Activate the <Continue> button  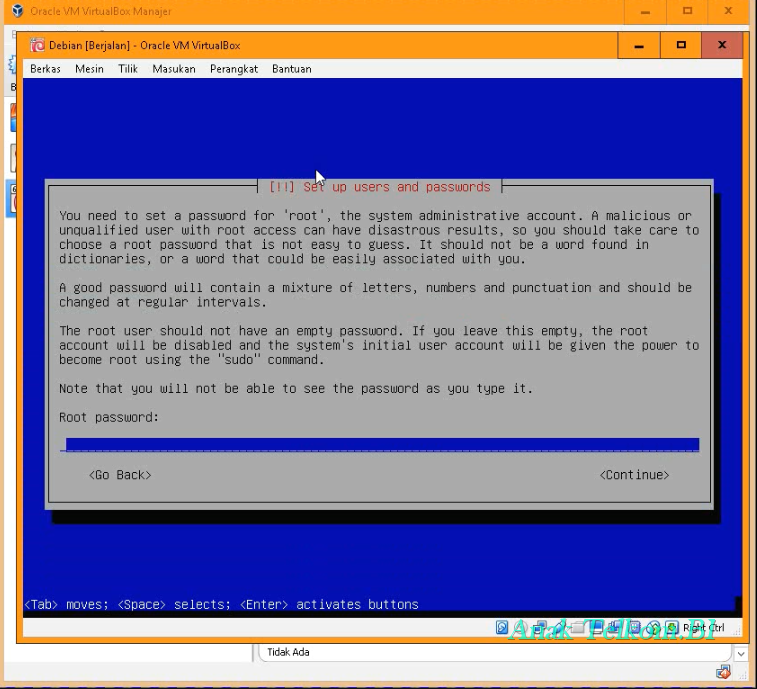pyautogui.click(x=634, y=475)
